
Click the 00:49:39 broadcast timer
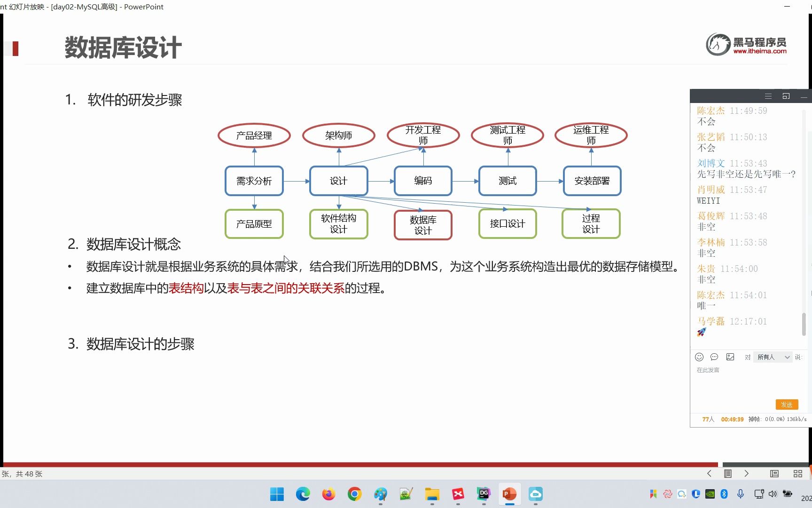[x=733, y=419]
